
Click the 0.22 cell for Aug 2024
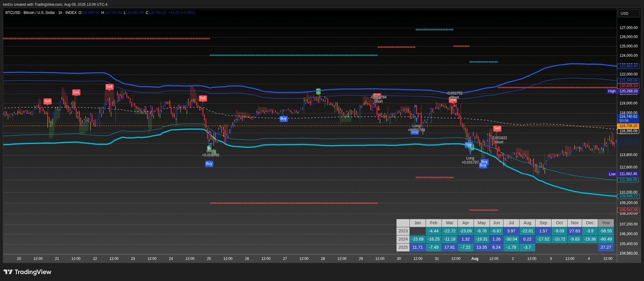click(x=527, y=239)
